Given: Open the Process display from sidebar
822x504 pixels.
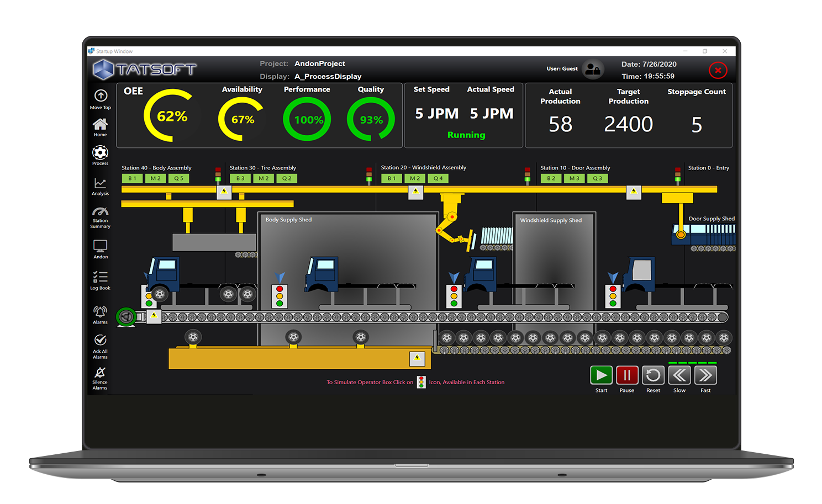Looking at the screenshot, I should point(100,153).
